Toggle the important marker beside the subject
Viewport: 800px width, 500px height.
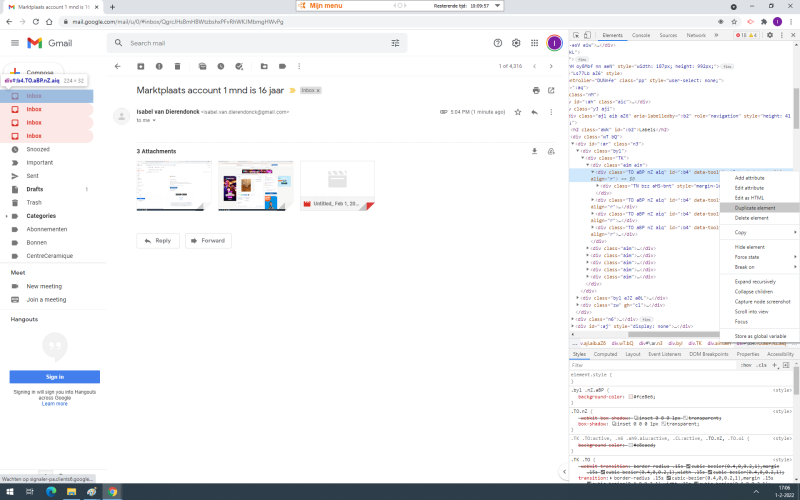pos(292,90)
